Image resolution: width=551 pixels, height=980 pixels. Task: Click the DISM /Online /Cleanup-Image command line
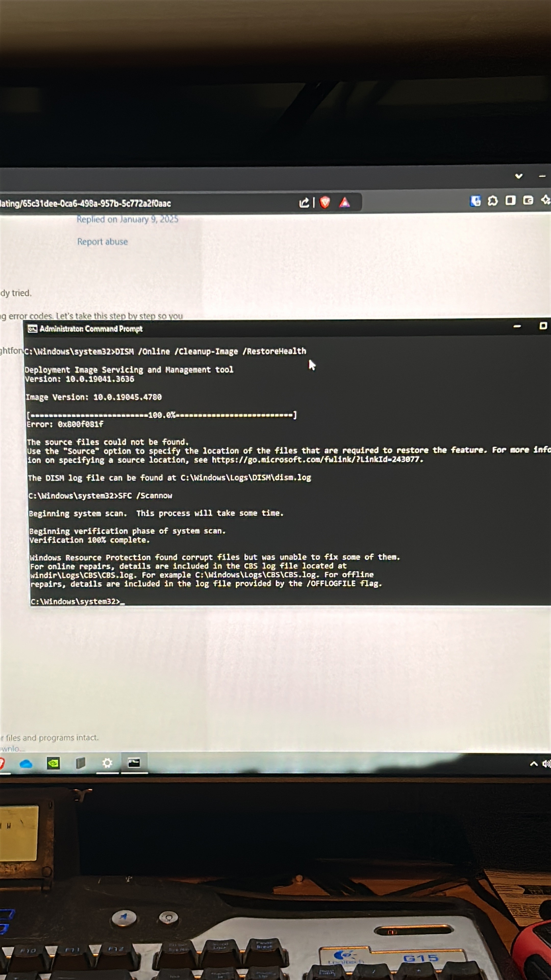[165, 351]
